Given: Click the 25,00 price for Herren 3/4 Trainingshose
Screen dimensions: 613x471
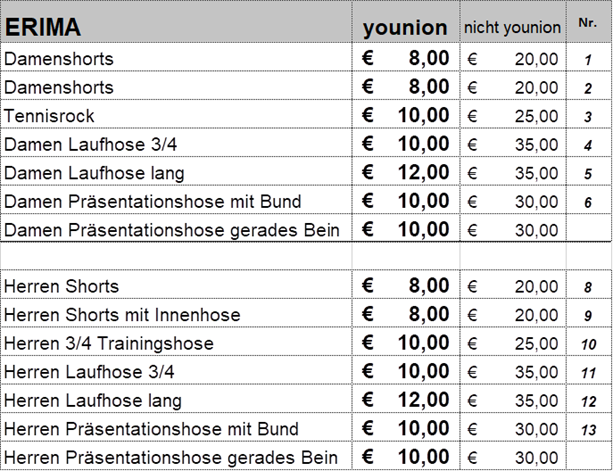Looking at the screenshot, I should pos(513,342).
